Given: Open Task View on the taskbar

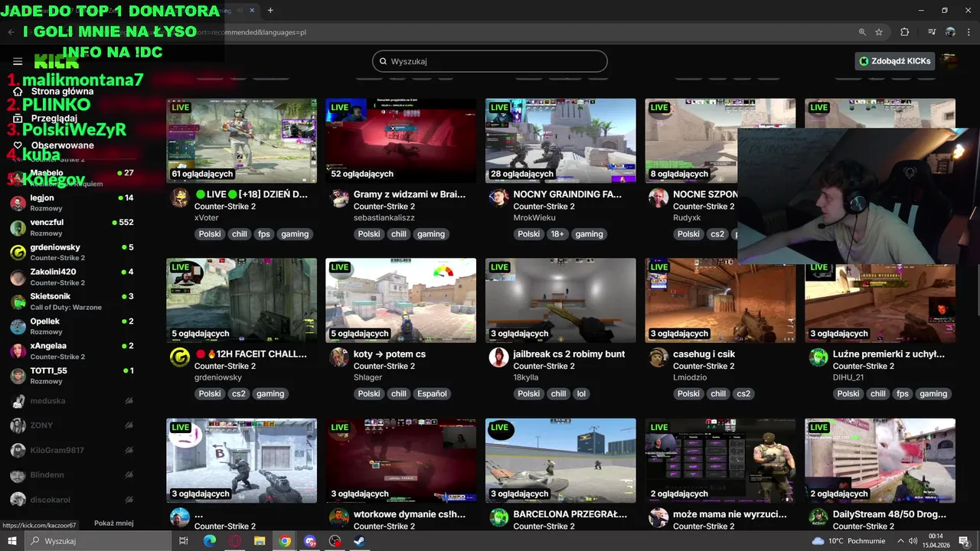Looking at the screenshot, I should 184,541.
